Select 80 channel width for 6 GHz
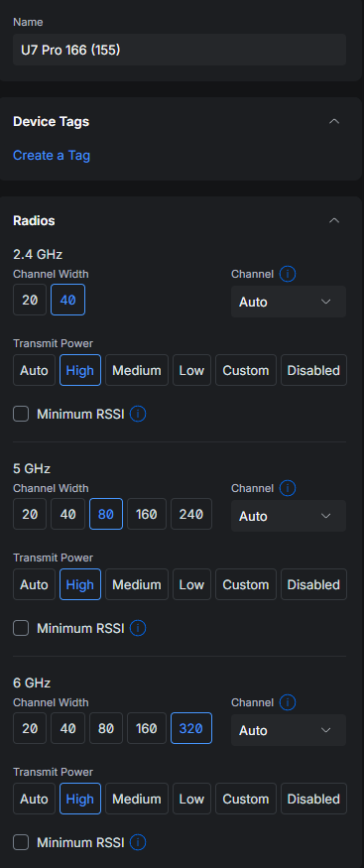The image size is (364, 868). pos(106,728)
